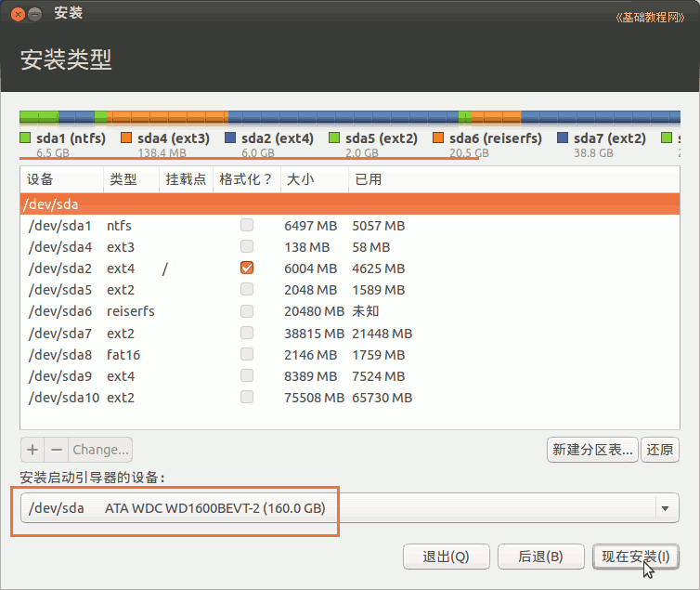Click the 退出(Q) quit button
The height and width of the screenshot is (590, 700).
[x=447, y=557]
